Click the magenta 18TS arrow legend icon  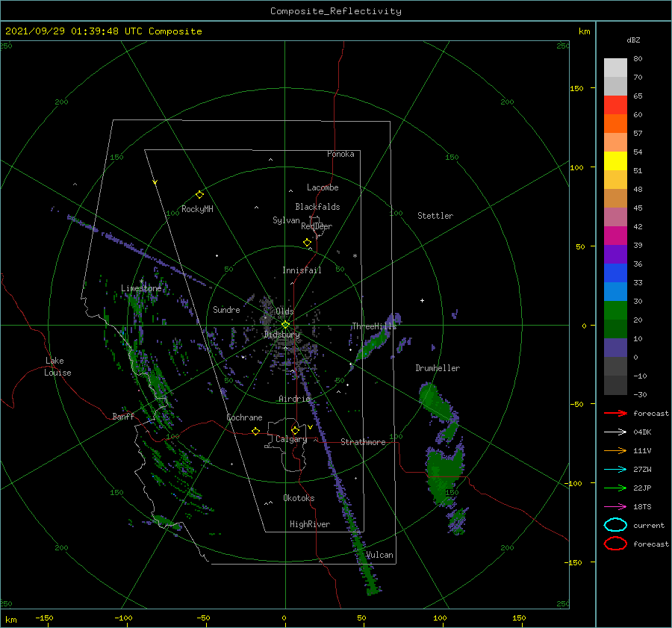(615, 507)
